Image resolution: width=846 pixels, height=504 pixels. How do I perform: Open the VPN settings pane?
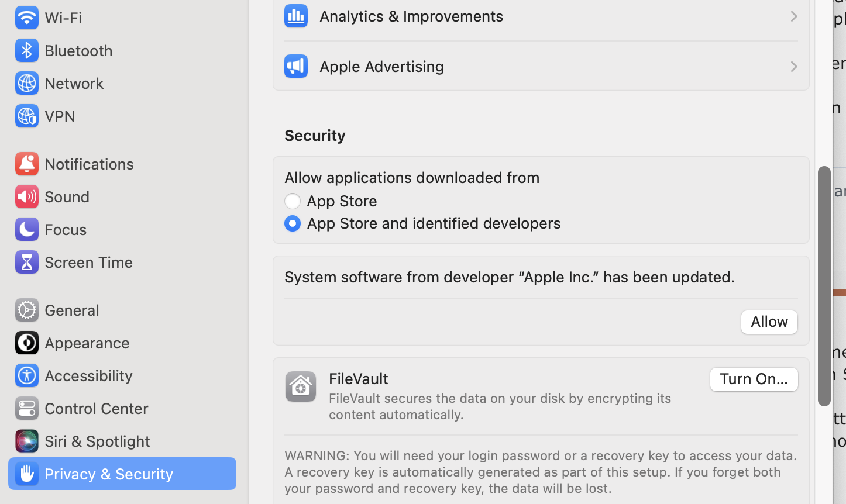coord(122,116)
